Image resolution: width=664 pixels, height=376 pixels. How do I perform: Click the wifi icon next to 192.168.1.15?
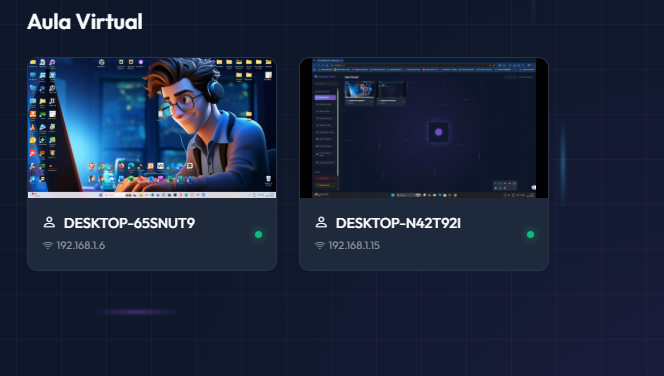(x=319, y=245)
